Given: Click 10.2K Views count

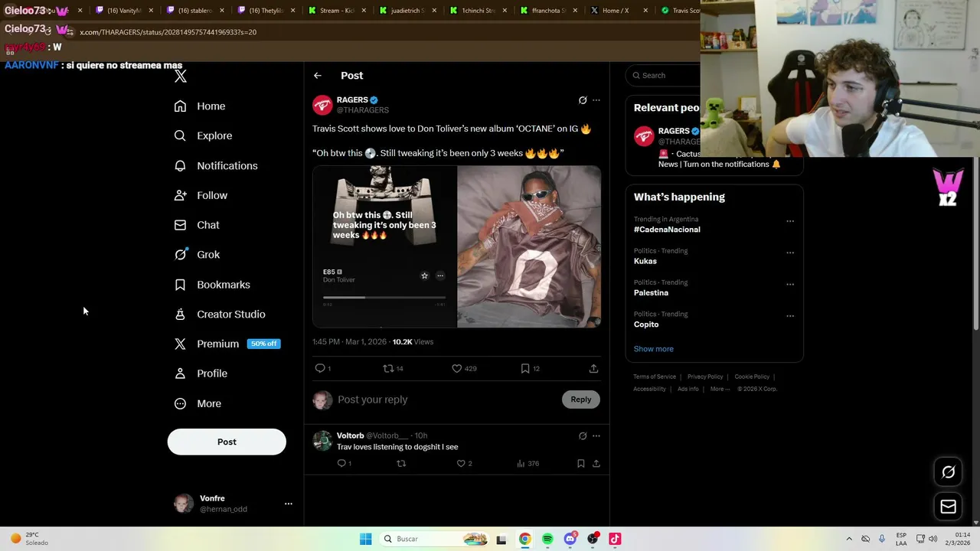Looking at the screenshot, I should [413, 342].
